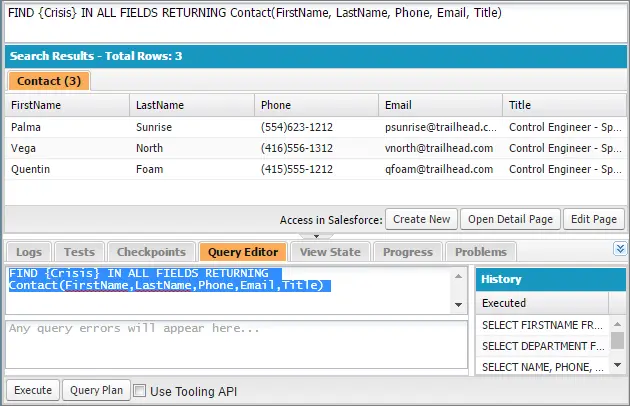Click phone number (554)623-1212
Image resolution: width=630 pixels, height=406 pixels.
pyautogui.click(x=297, y=127)
